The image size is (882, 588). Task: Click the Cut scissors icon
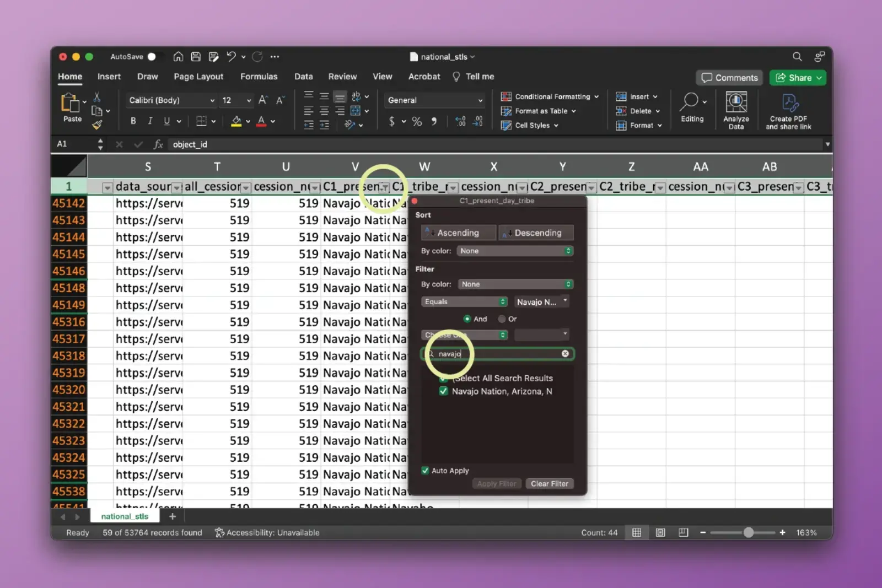pyautogui.click(x=97, y=98)
